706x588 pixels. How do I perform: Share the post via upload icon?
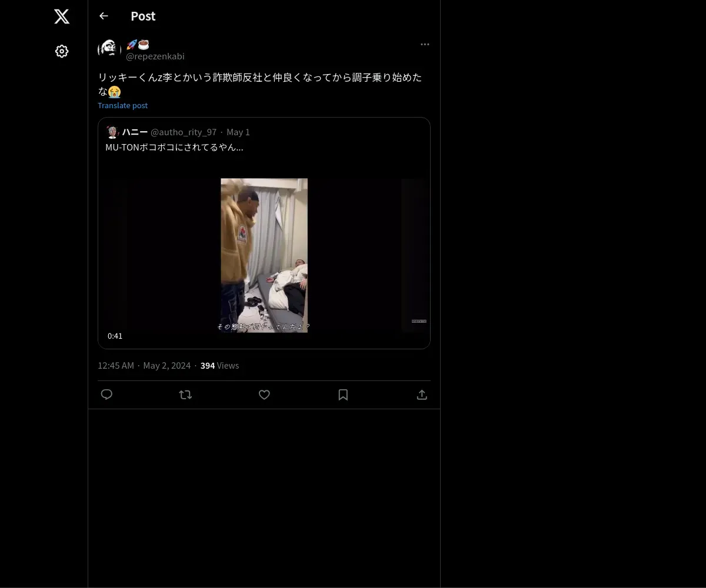point(422,395)
